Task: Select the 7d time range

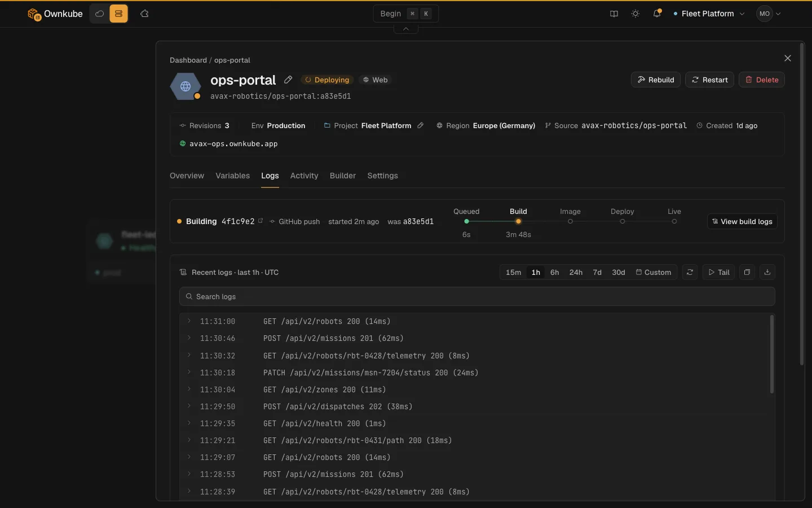Action: click(x=597, y=272)
